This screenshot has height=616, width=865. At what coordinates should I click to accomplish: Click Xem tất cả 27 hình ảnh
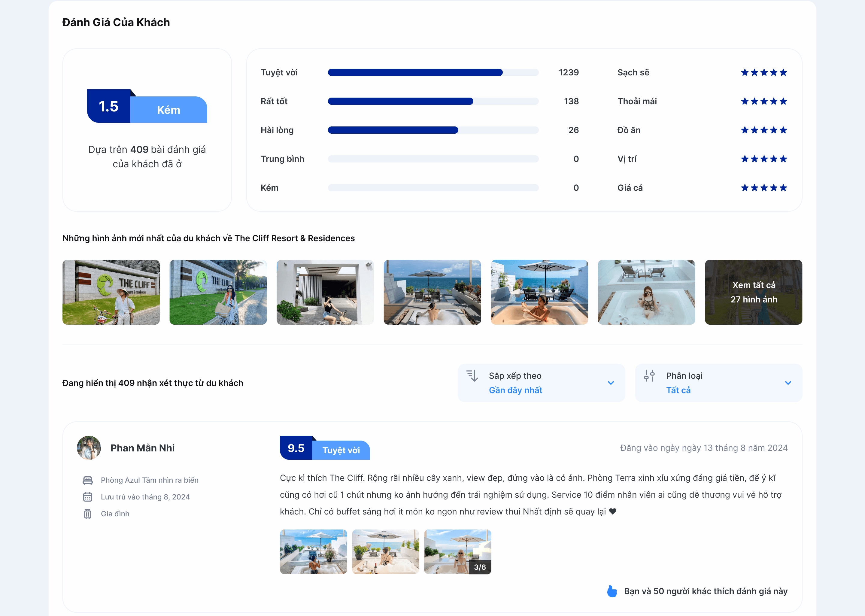(753, 292)
